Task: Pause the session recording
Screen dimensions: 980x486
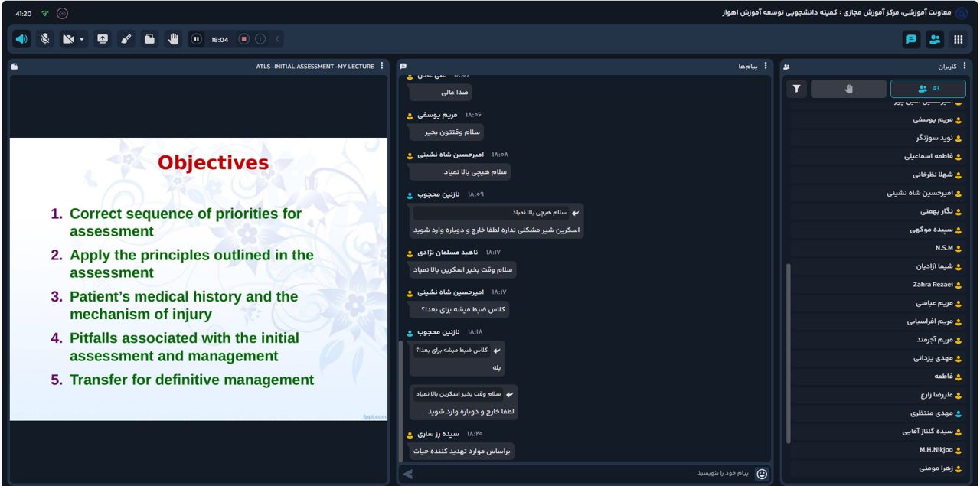Action: tap(196, 39)
